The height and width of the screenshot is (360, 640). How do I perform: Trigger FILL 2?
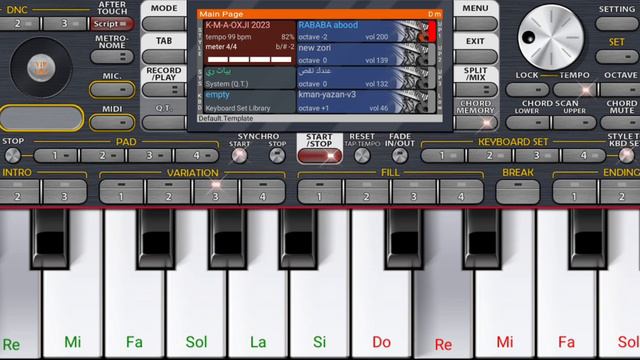pyautogui.click(x=367, y=191)
